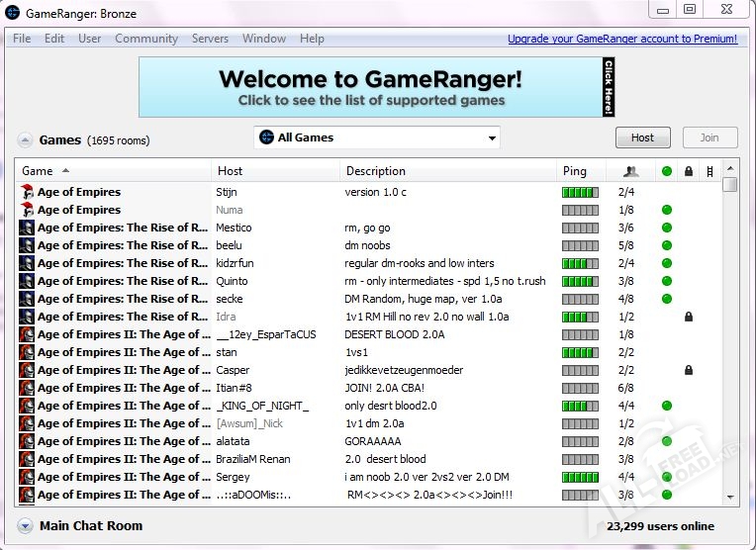
Task: Click the game icon of Stijn's Age of Empires room
Action: [x=27, y=192]
